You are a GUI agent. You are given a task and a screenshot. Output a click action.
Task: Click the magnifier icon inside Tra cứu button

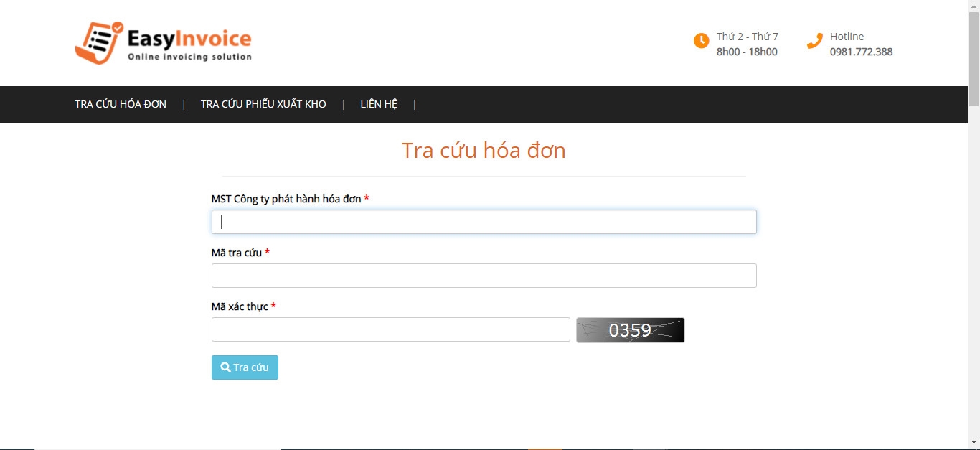pos(226,367)
